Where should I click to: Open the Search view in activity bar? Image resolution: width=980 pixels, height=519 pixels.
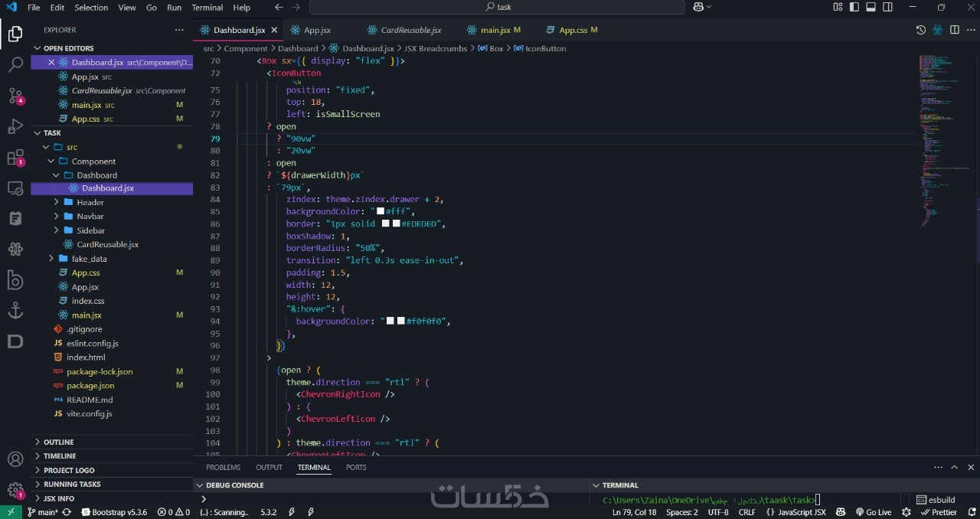tap(15, 65)
